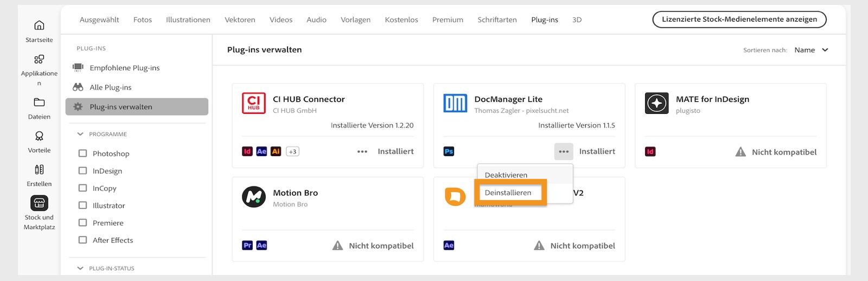868x281 pixels.
Task: Enable the Photoshop filter checkbox
Action: 82,154
